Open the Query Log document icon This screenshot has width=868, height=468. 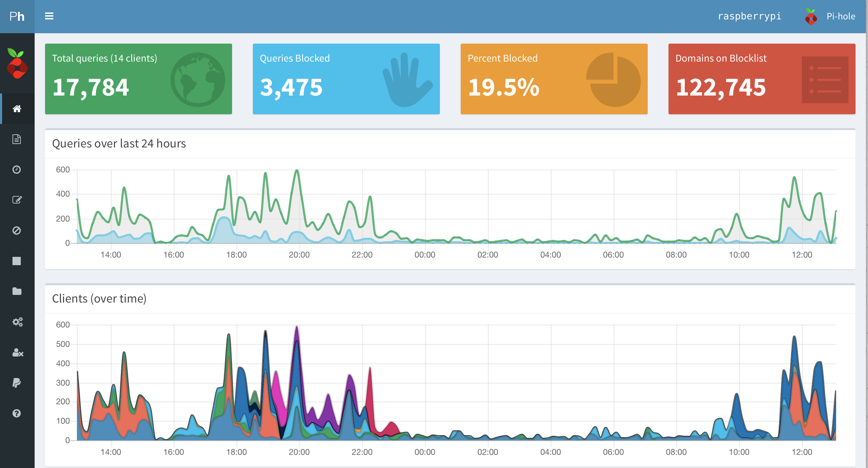(17, 139)
